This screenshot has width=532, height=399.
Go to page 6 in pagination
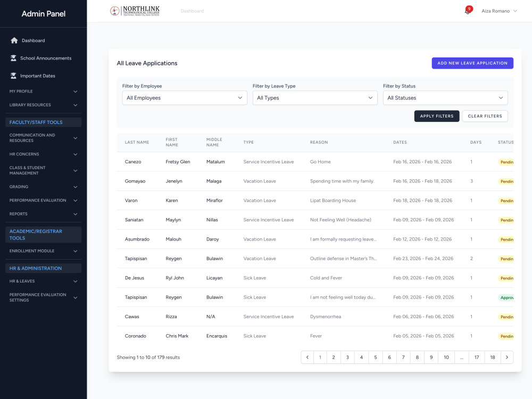(x=389, y=358)
